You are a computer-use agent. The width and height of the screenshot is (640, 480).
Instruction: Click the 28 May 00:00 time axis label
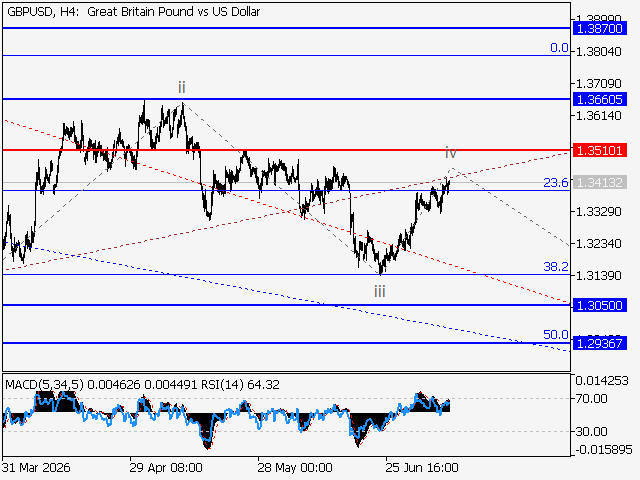295,467
